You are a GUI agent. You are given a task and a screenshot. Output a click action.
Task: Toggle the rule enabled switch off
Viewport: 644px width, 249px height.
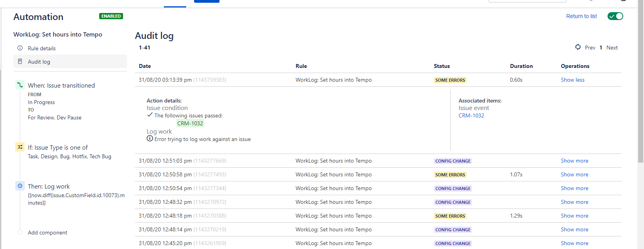coord(615,16)
